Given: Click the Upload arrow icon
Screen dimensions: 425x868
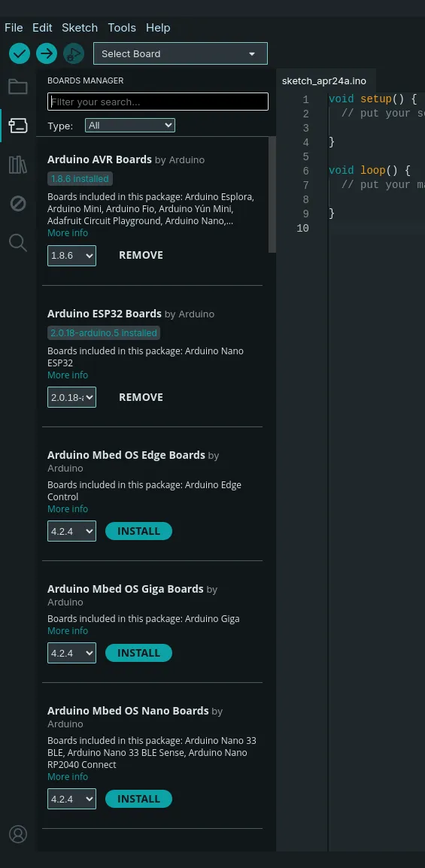Looking at the screenshot, I should (x=47, y=53).
